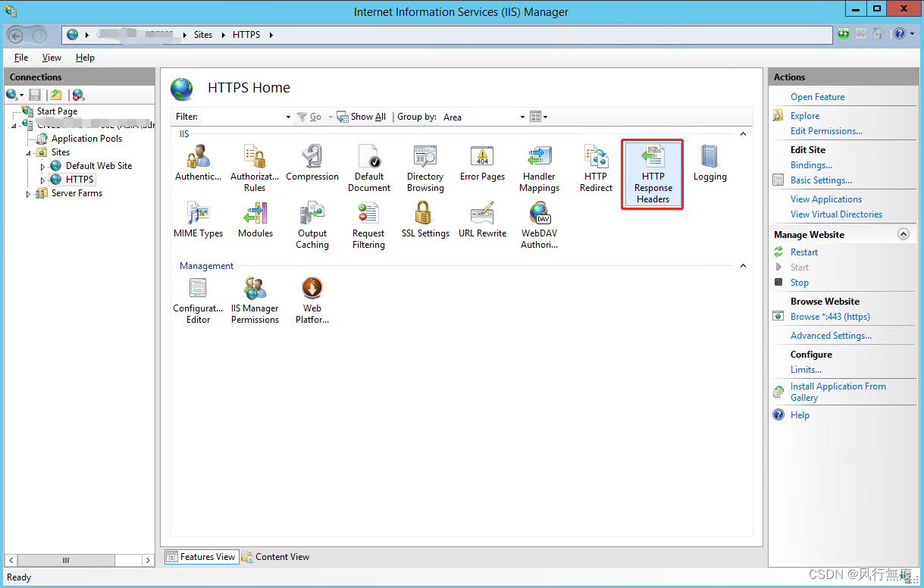Click Sites in address breadcrumb

(x=203, y=35)
